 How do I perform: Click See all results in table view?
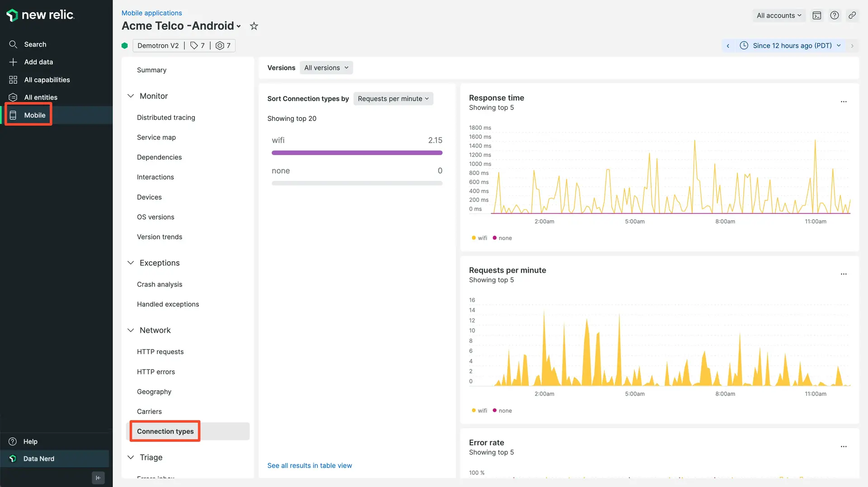coord(309,466)
